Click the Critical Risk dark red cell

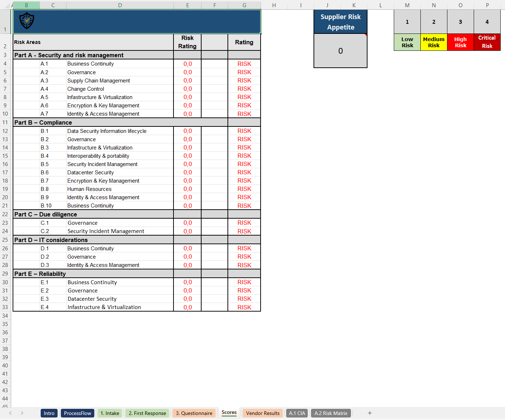pyautogui.click(x=487, y=42)
